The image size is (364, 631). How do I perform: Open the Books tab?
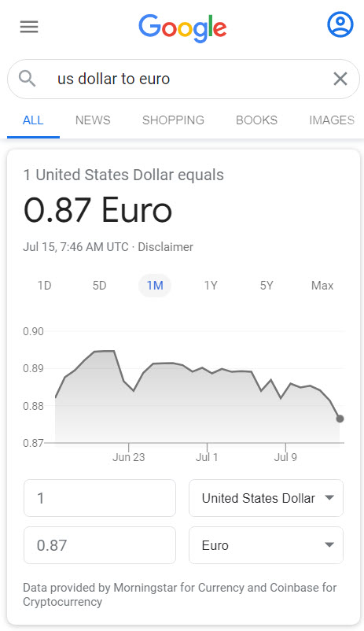pyautogui.click(x=256, y=120)
